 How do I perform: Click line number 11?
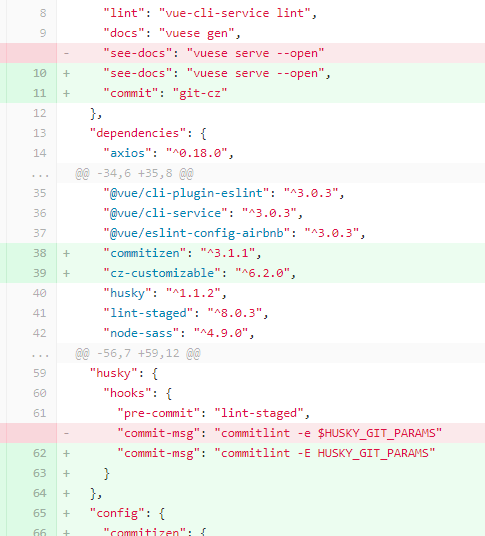(40, 93)
